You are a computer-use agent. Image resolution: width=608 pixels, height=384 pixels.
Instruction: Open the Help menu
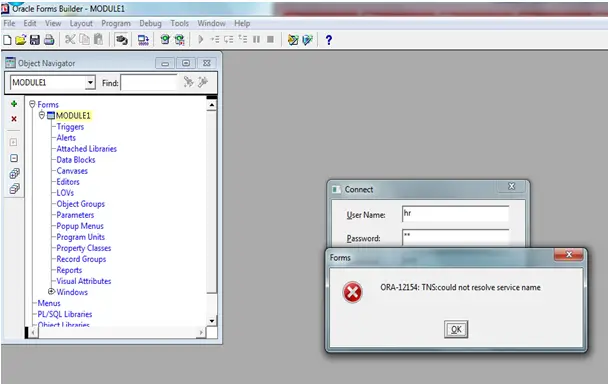pos(242,23)
